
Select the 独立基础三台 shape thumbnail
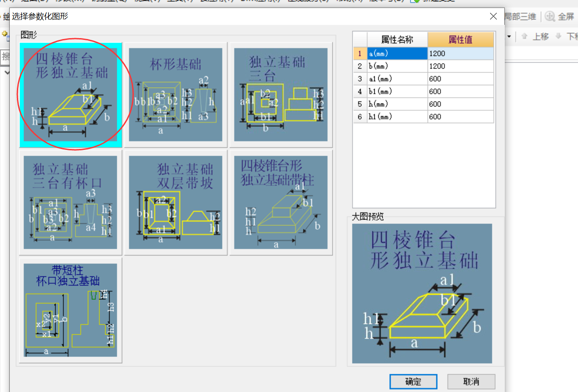pos(281,95)
